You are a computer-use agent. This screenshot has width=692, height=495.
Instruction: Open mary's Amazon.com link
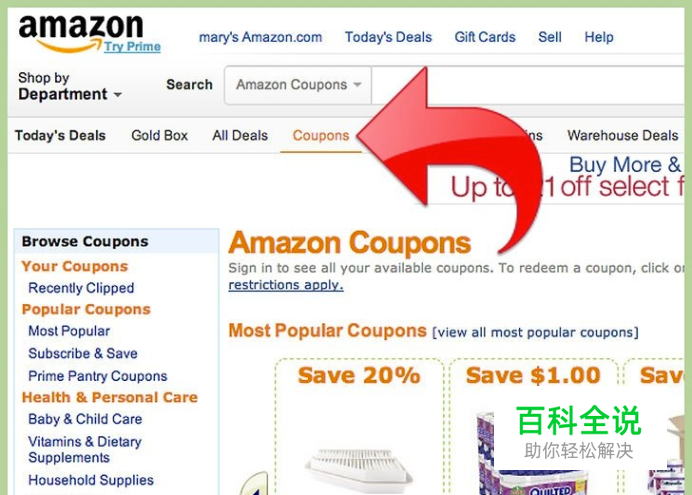click(260, 37)
